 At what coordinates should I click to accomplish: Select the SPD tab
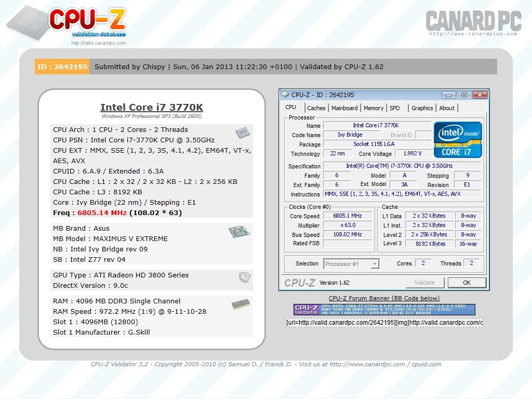(x=395, y=108)
